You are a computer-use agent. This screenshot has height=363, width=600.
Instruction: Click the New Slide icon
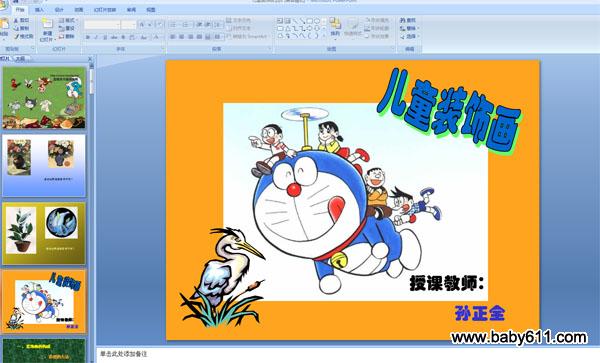click(x=47, y=24)
